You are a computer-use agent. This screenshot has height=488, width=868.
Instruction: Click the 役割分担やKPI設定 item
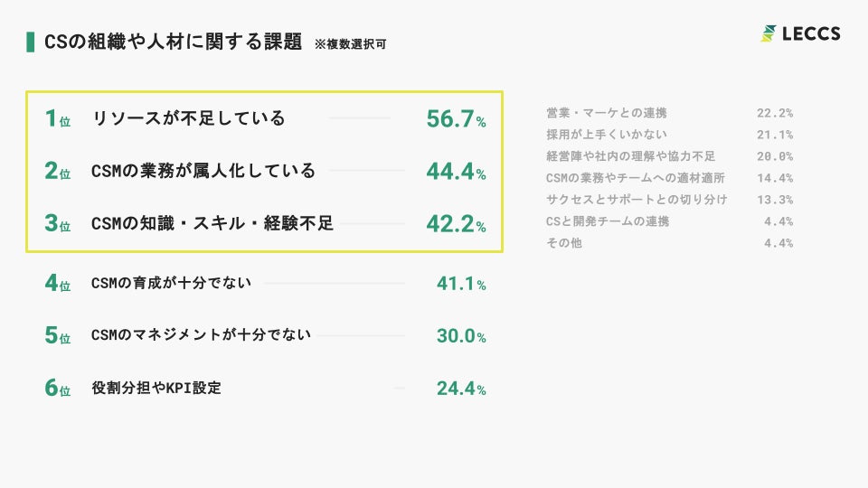[156, 389]
